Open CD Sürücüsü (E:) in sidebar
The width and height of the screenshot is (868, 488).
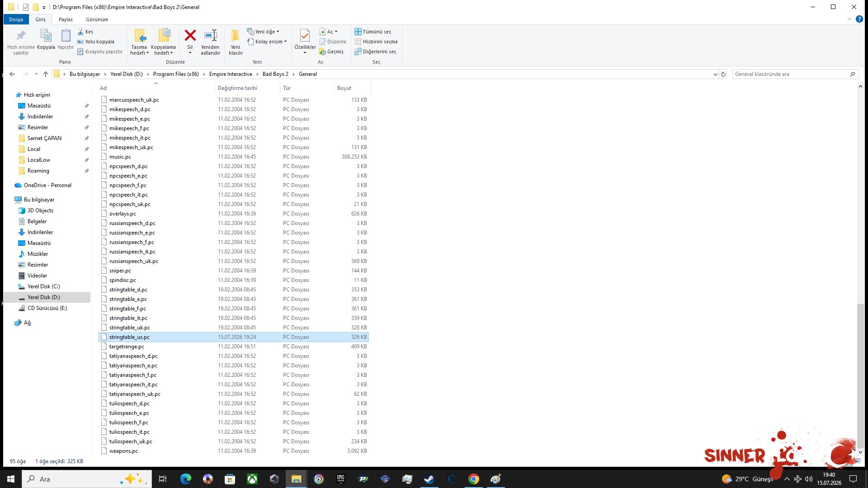click(47, 308)
